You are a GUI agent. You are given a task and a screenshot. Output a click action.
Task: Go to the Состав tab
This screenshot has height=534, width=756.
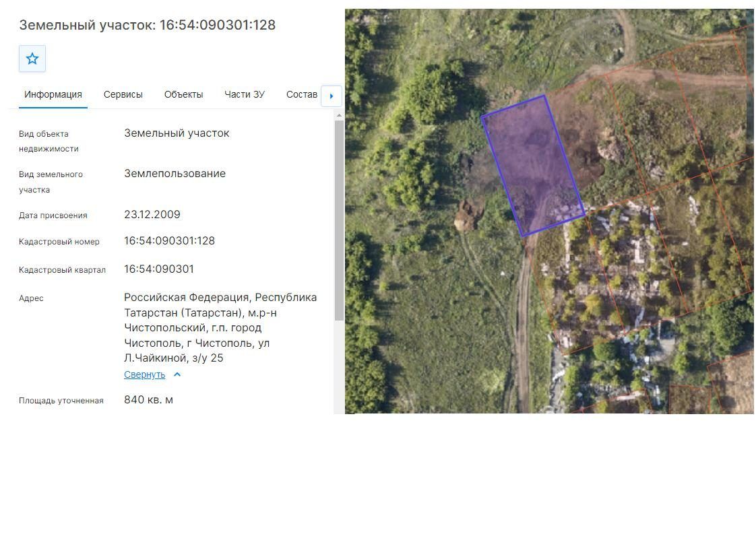302,94
